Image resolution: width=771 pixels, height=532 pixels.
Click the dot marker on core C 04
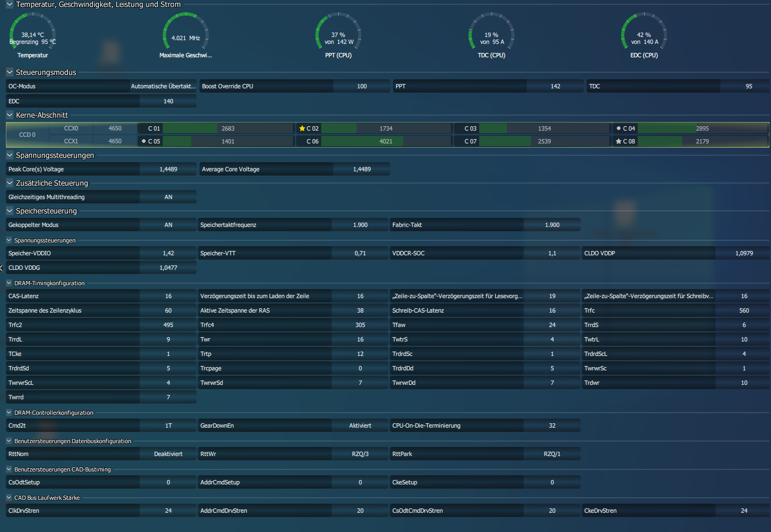[618, 128]
